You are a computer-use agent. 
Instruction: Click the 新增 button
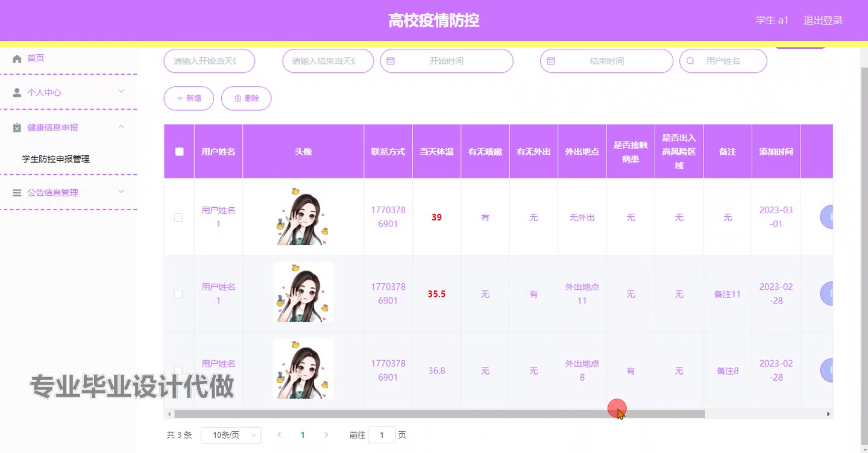(189, 98)
